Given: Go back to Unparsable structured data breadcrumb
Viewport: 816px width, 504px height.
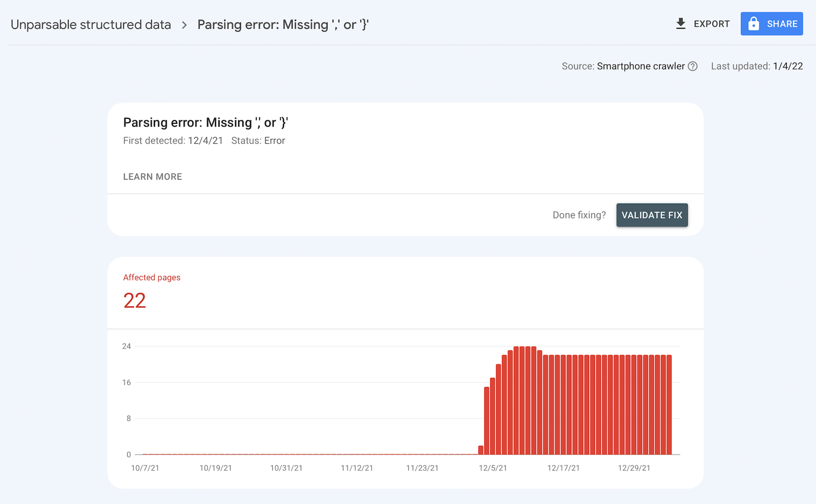Looking at the screenshot, I should [x=91, y=25].
